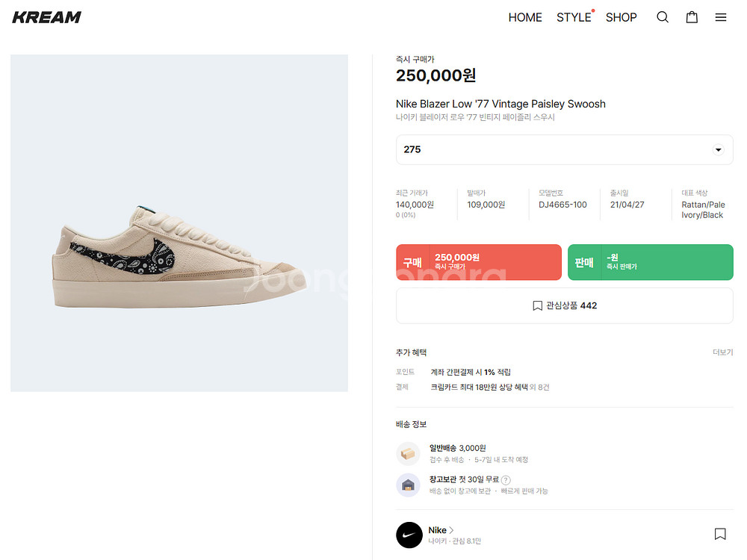Toggle 관심상품 442 wishlist button
747x560 pixels.
tap(565, 305)
